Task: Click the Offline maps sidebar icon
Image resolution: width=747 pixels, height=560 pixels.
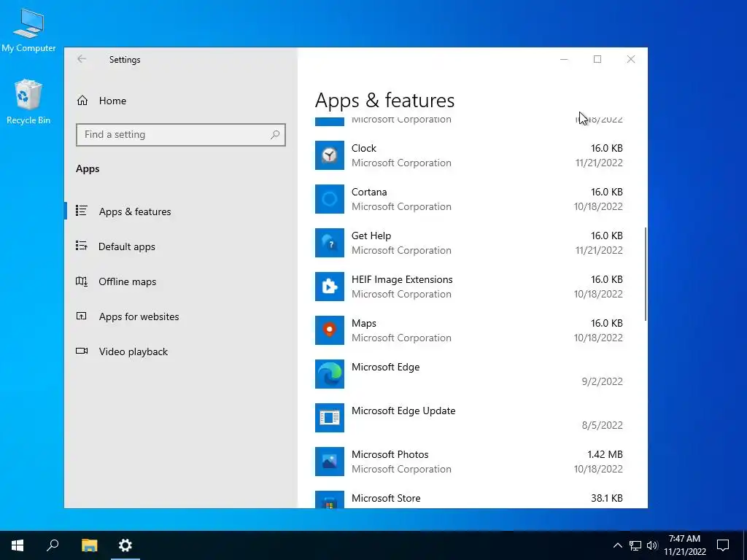Action: 82,281
